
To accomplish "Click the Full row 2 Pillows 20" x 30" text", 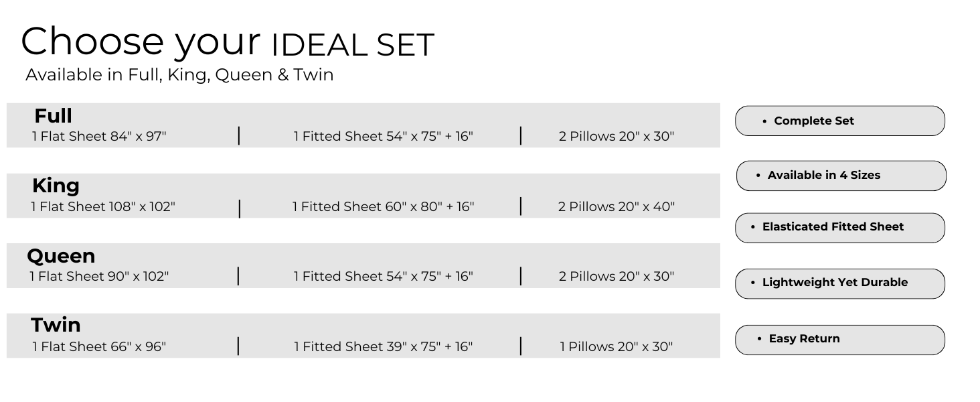I will pos(617,137).
